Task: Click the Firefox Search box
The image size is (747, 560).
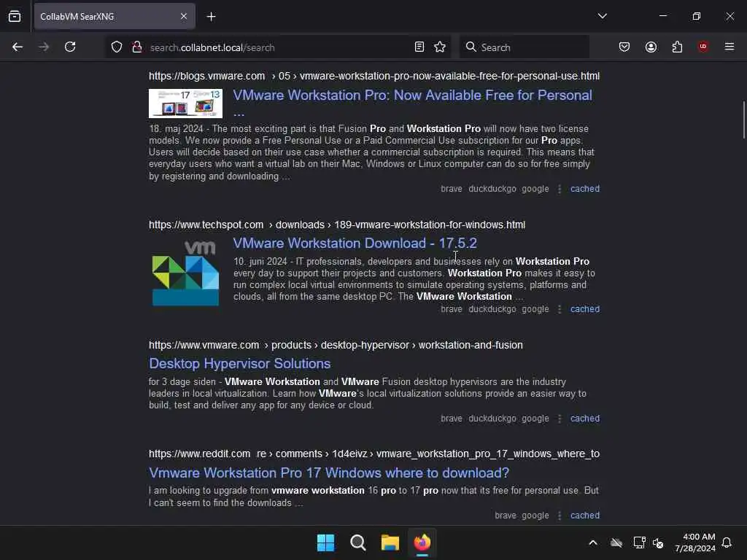Action: [x=524, y=47]
